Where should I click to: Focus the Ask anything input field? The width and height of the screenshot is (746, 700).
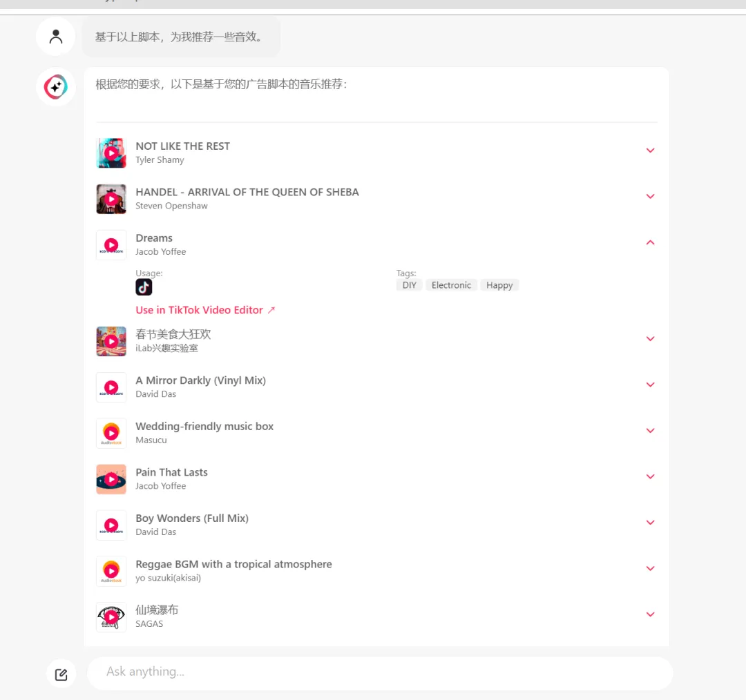click(380, 673)
